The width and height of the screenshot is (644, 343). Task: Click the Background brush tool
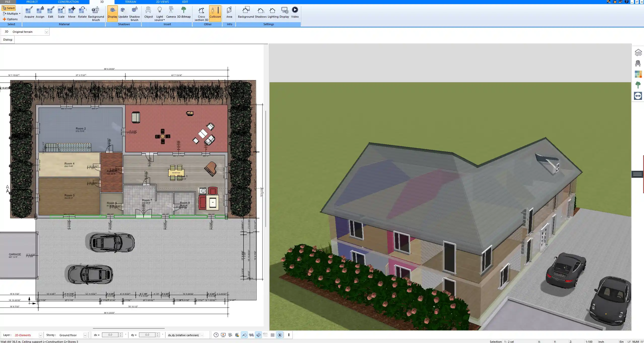pyautogui.click(x=96, y=13)
